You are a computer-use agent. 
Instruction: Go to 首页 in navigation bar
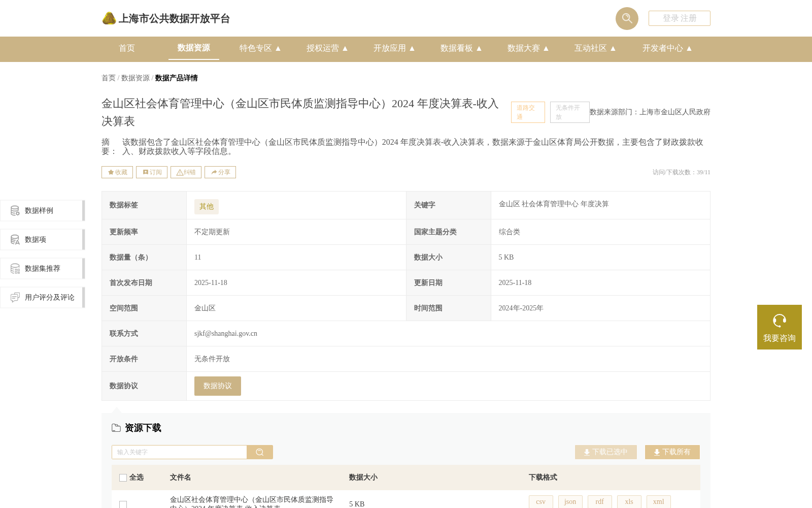pyautogui.click(x=127, y=48)
